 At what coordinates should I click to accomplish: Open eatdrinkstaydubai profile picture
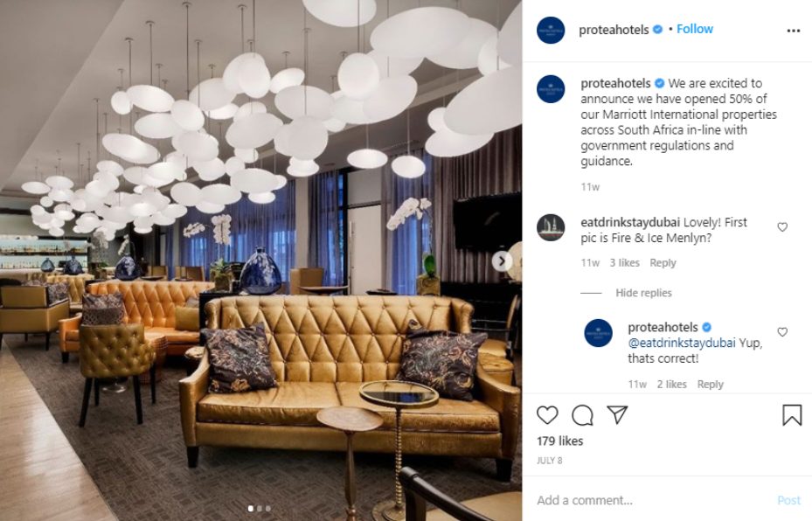click(x=551, y=227)
